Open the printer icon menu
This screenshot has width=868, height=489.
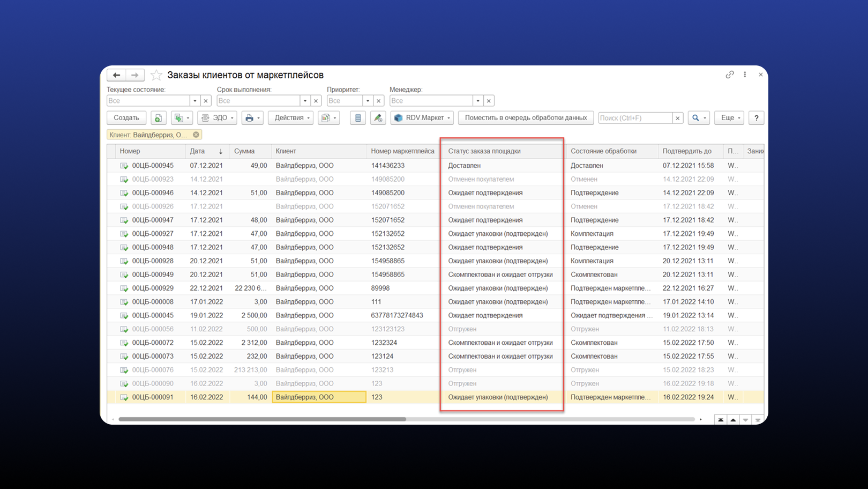point(252,118)
